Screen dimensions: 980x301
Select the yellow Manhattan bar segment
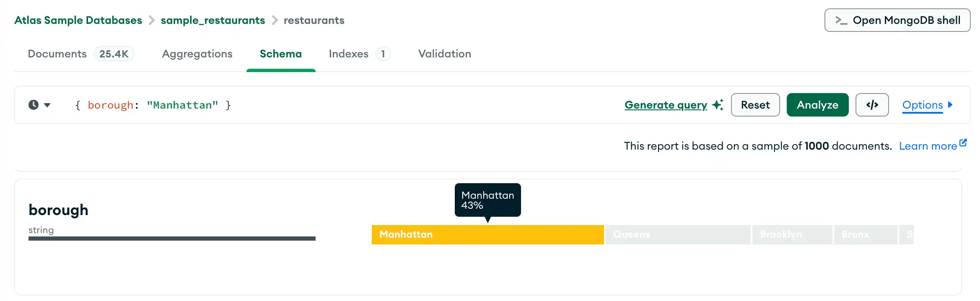[x=487, y=235]
